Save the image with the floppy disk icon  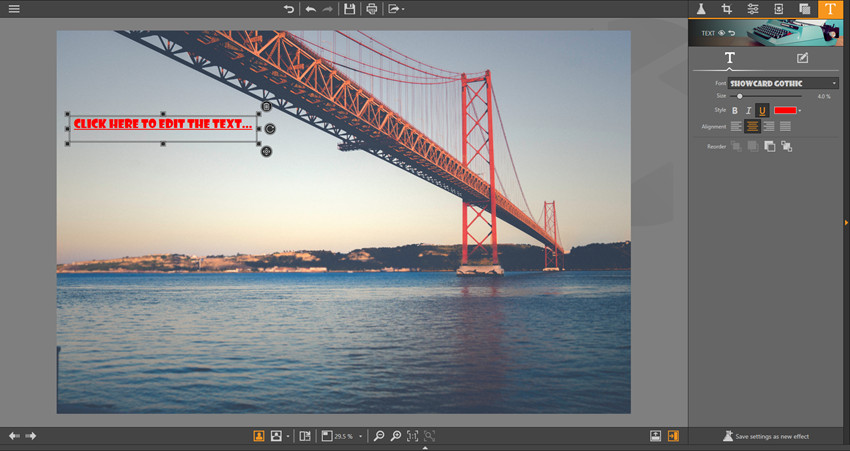tap(350, 9)
